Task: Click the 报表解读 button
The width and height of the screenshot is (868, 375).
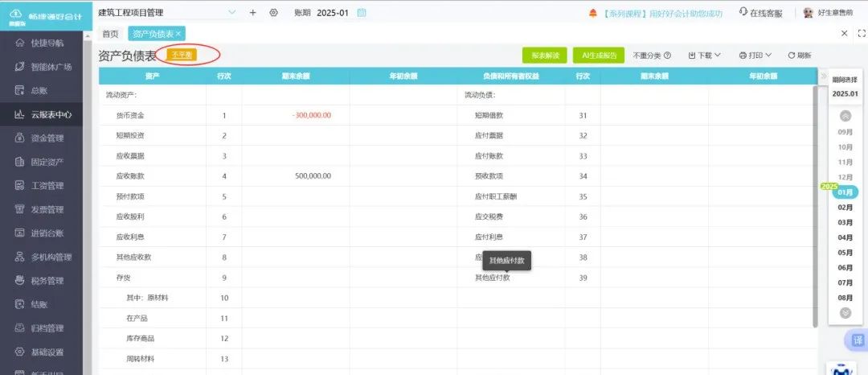Action: pos(545,56)
